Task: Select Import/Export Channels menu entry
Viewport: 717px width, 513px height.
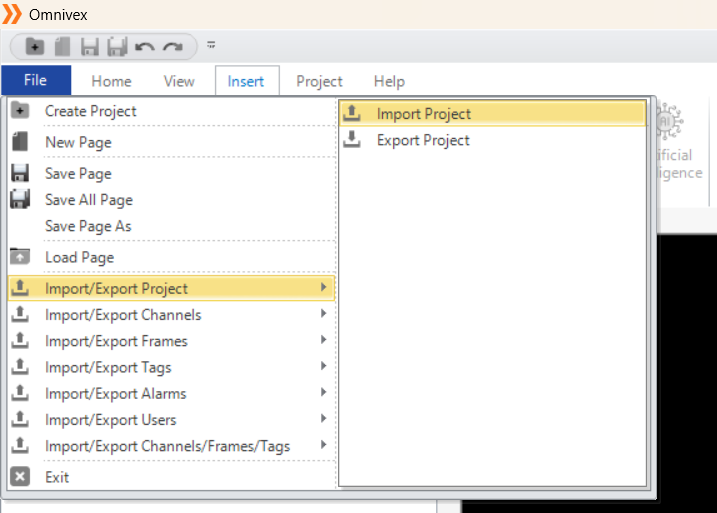Action: point(171,315)
